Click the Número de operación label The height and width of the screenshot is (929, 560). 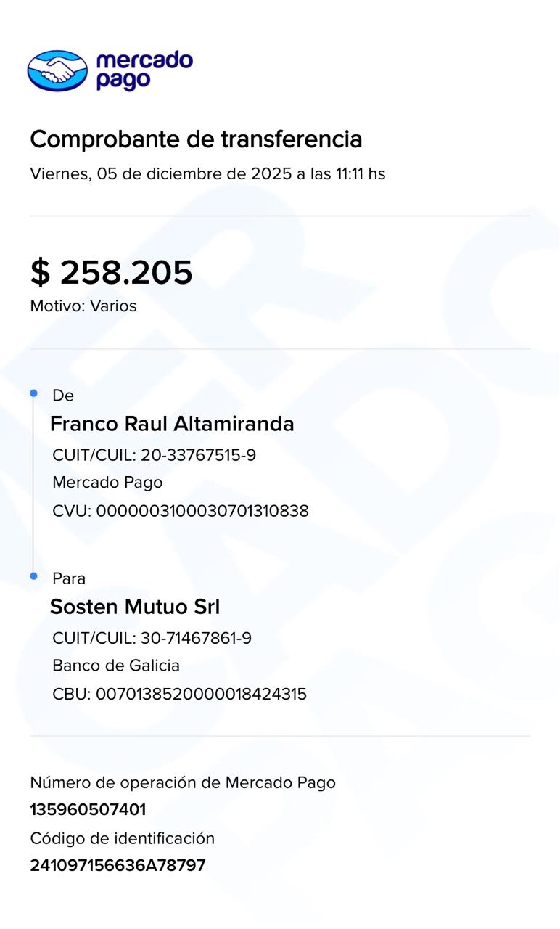pos(183,782)
